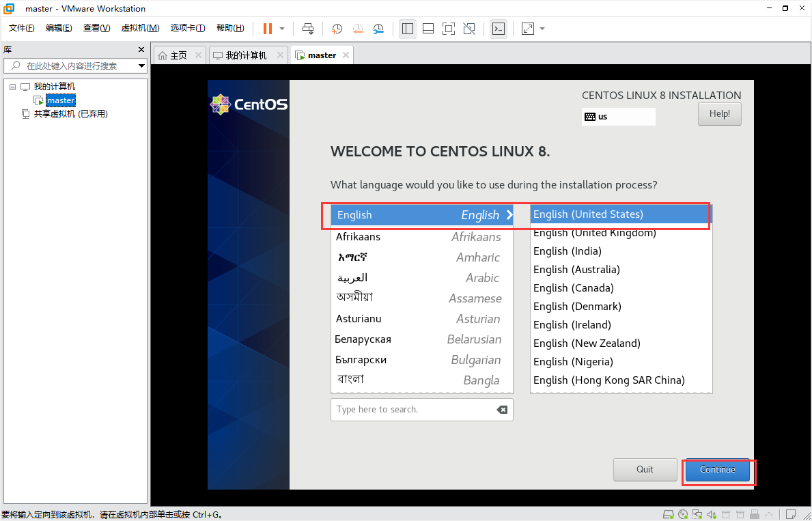Choose English (Canada) locale
Image resolution: width=812 pixels, height=521 pixels.
click(621, 288)
